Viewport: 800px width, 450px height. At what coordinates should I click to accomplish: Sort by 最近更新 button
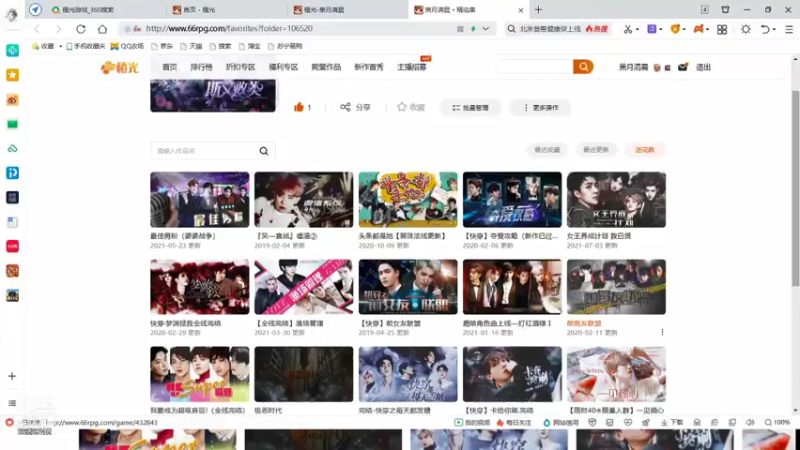click(x=595, y=149)
